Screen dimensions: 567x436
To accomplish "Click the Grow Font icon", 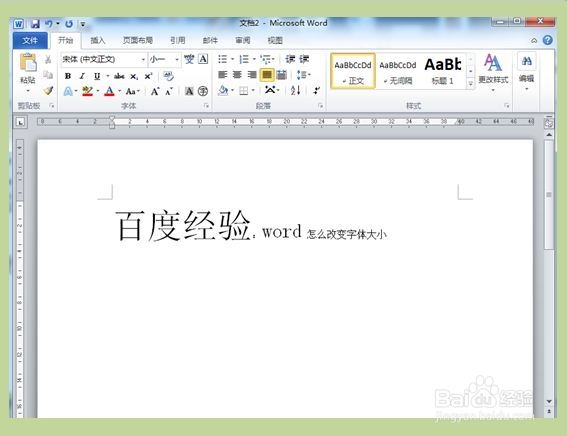I will coord(155,91).
